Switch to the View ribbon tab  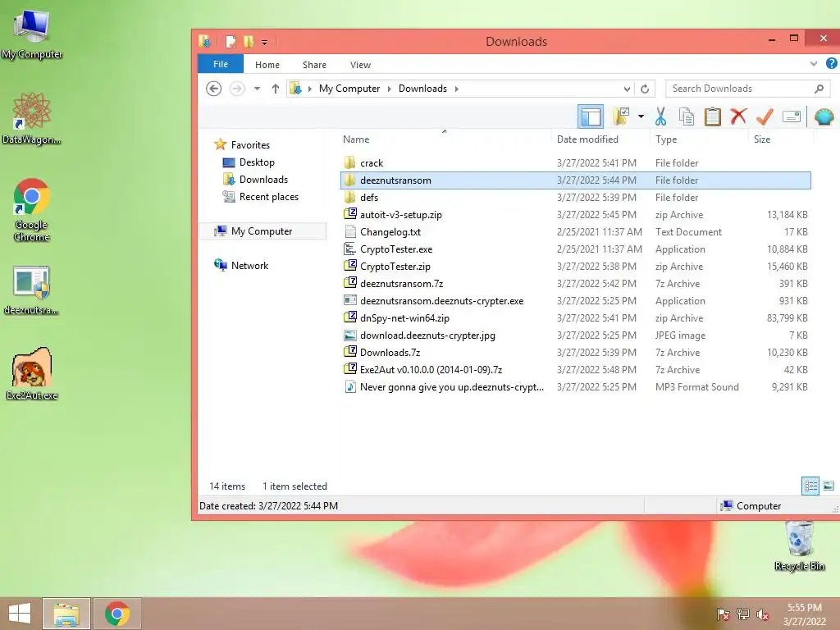point(361,64)
